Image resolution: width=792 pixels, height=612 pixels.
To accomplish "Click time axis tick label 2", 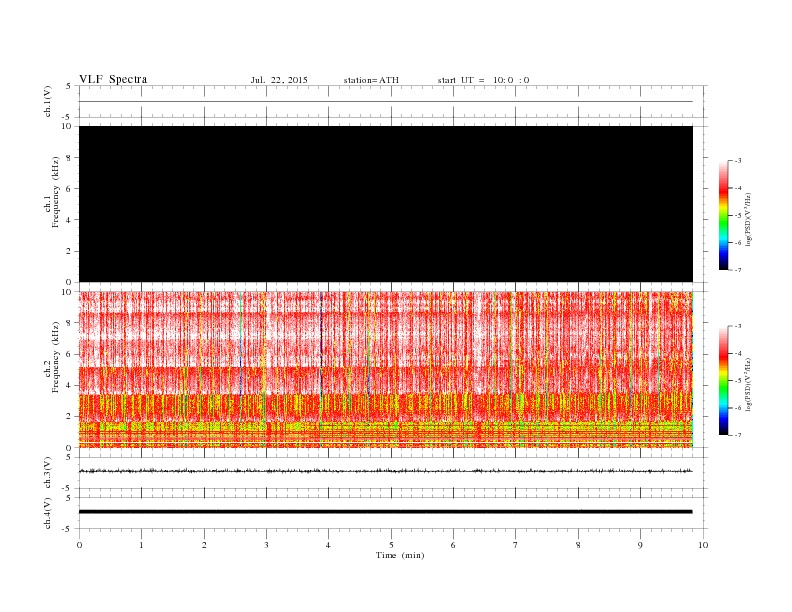I will (x=204, y=545).
